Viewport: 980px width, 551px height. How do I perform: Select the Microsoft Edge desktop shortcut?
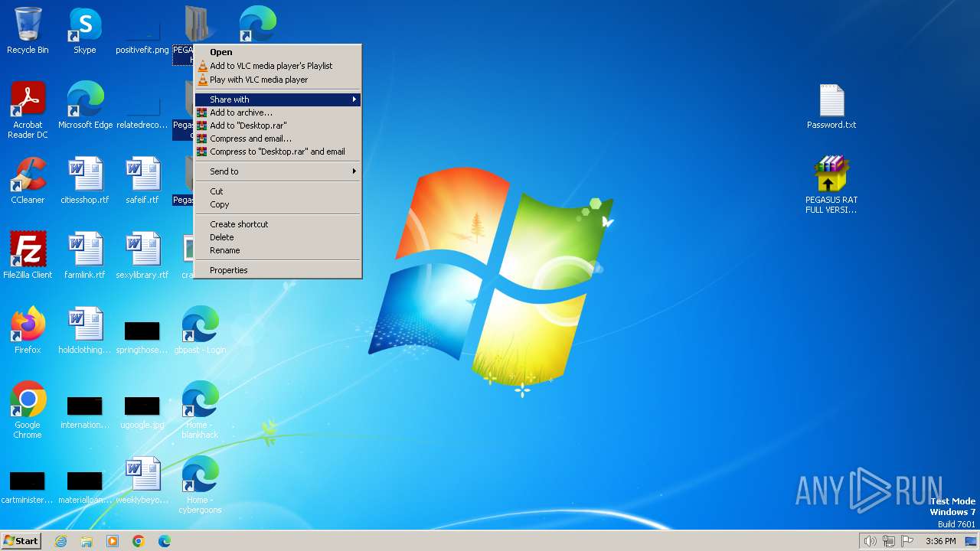coord(85,106)
